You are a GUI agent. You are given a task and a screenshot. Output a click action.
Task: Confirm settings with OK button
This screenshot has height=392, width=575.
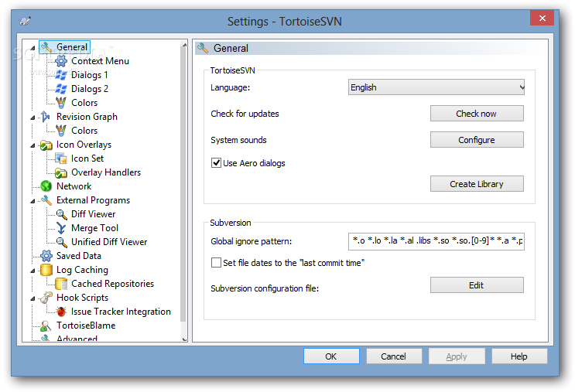(331, 356)
